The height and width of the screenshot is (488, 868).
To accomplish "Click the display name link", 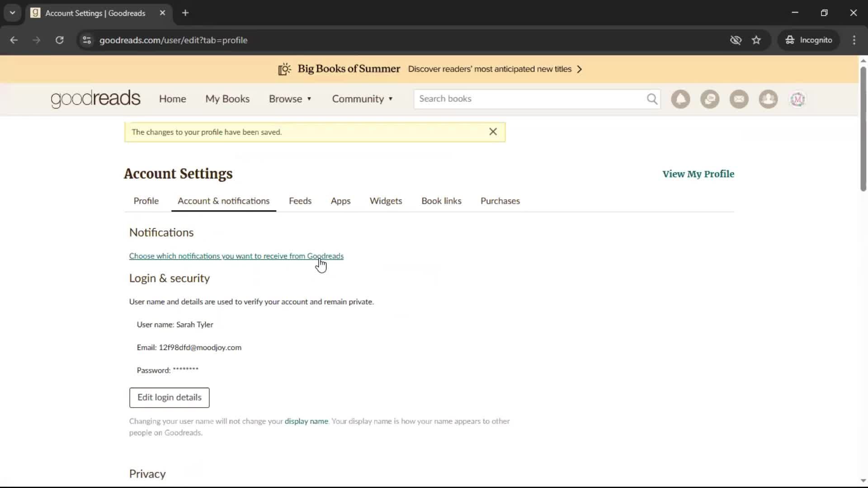I will (x=306, y=421).
